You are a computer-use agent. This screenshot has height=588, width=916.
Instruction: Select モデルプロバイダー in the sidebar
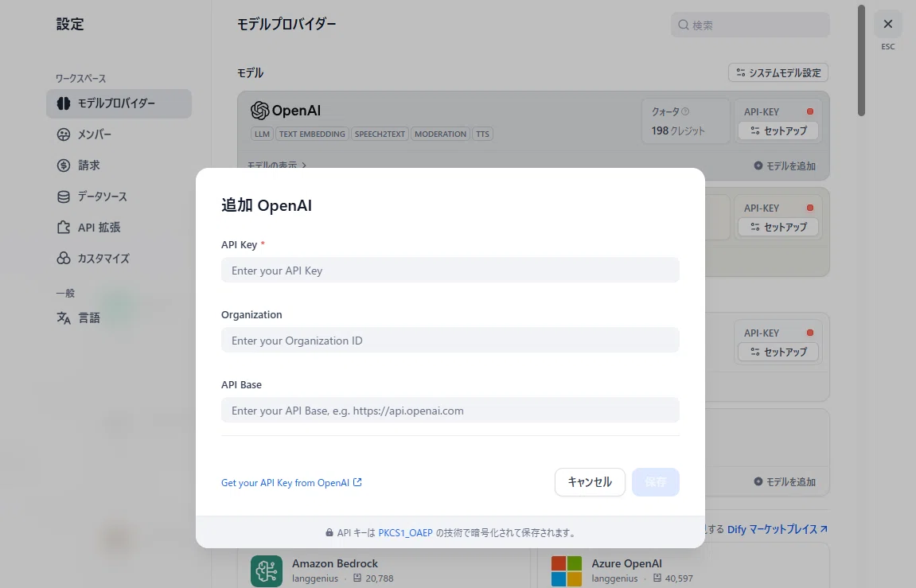click(119, 103)
